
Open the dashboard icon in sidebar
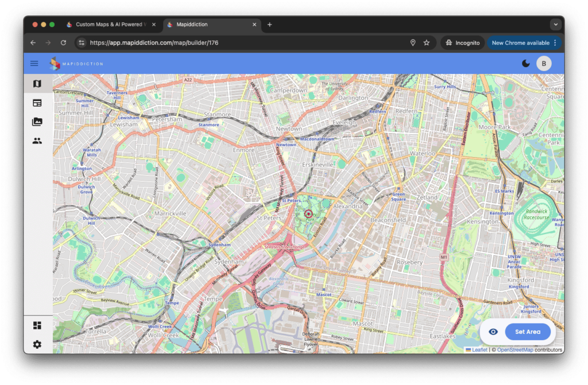click(37, 325)
